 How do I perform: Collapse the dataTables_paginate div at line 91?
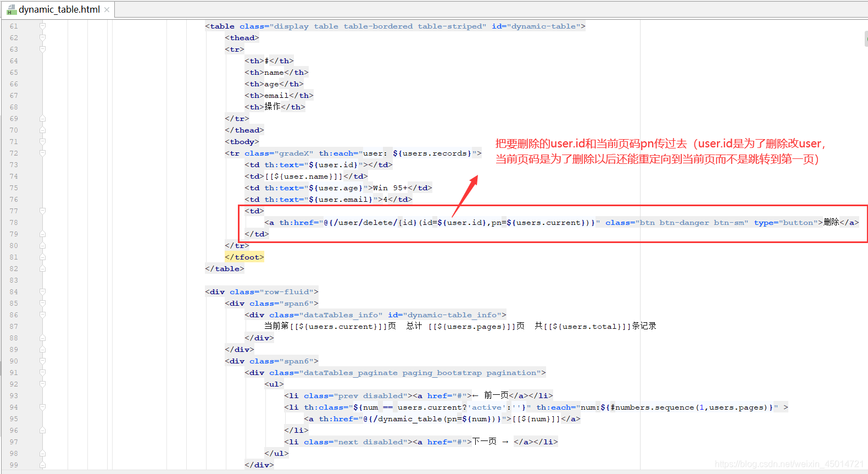click(42, 372)
